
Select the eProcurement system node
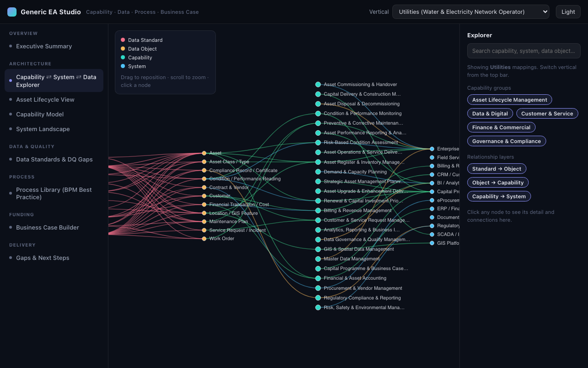pos(432,201)
